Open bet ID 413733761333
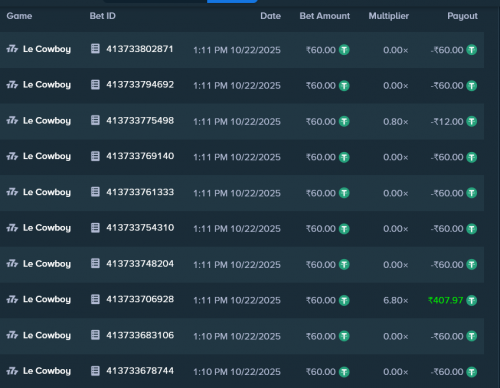Viewport: 500px width, 388px height. coord(140,192)
